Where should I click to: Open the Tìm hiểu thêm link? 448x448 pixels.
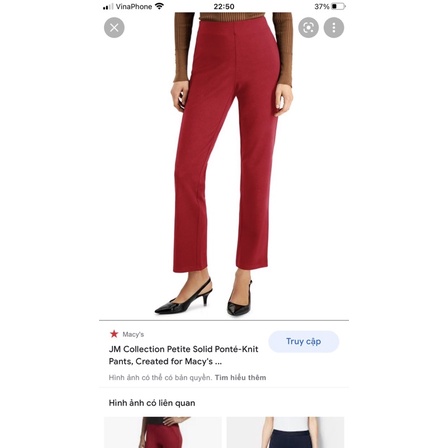pos(240,378)
